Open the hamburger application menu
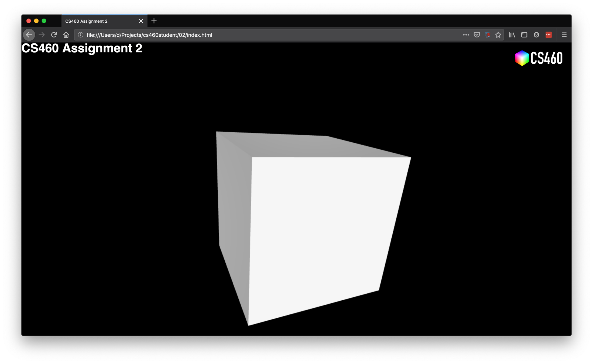Viewport: 593px width, 364px height. [x=564, y=35]
